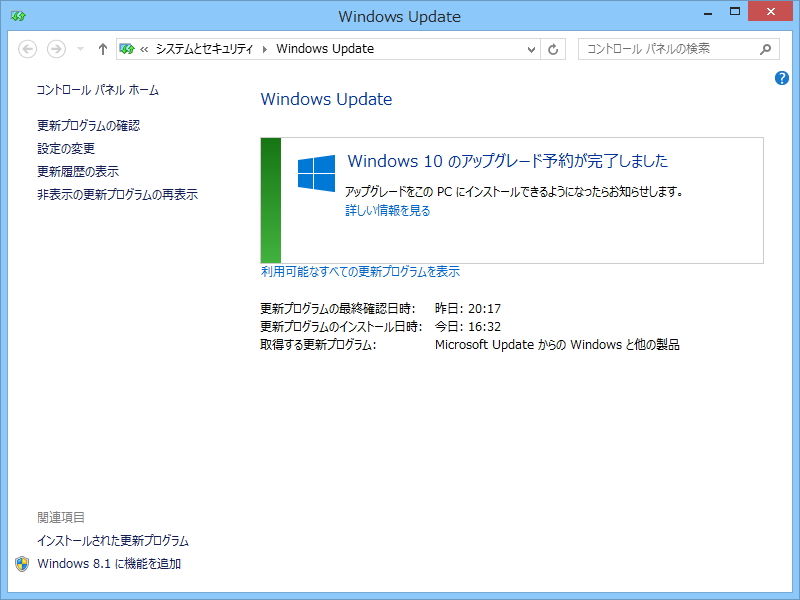Screen dimensions: 800x600
Task: Open 非表示の更新プログラムの再表示
Action: coord(117,194)
